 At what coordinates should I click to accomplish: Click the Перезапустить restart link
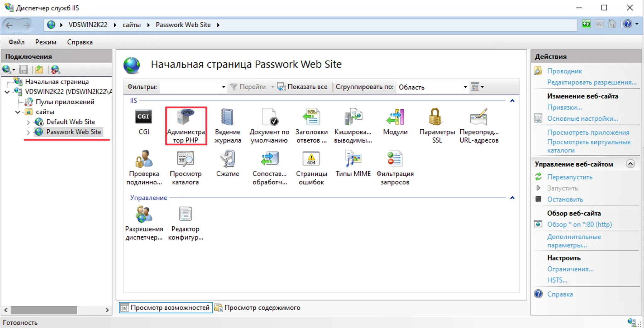pos(570,177)
